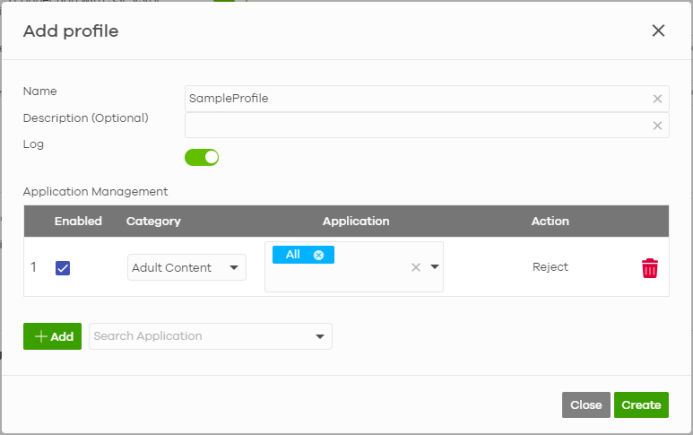Clear the Description field

click(x=657, y=126)
